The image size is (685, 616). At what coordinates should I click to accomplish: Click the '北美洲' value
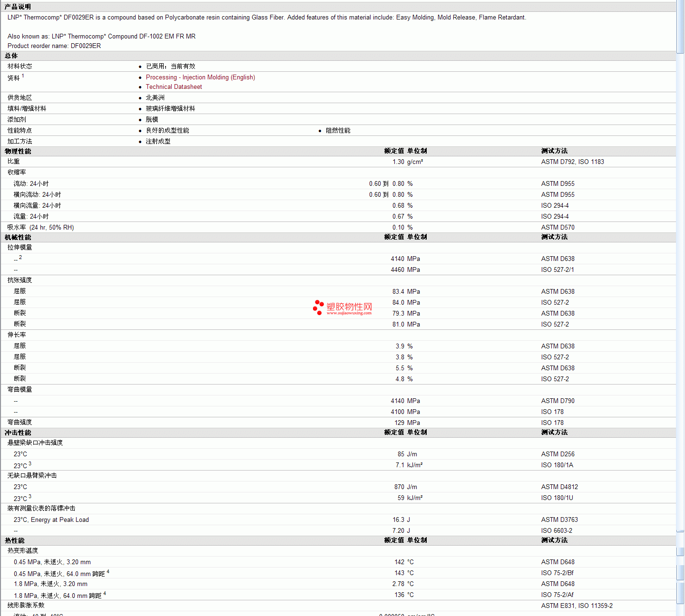155,98
